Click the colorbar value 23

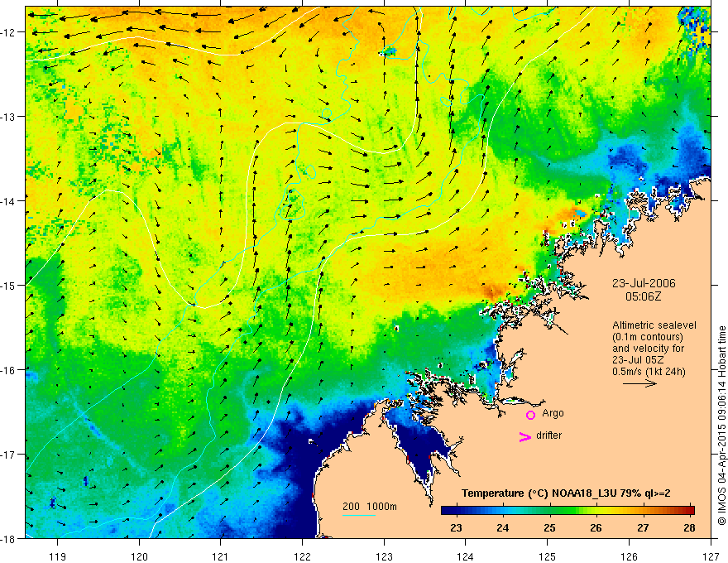(x=456, y=527)
